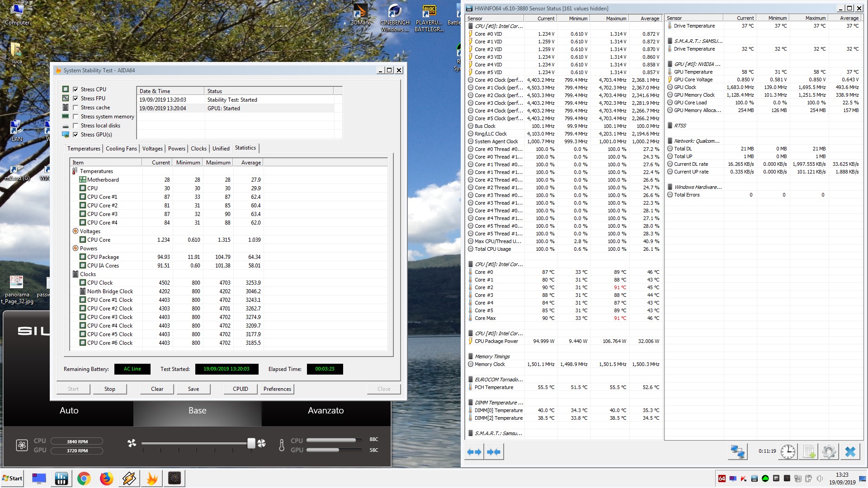Enable the Stress local disks checkbox
This screenshot has width=868, height=488.
tap(75, 126)
